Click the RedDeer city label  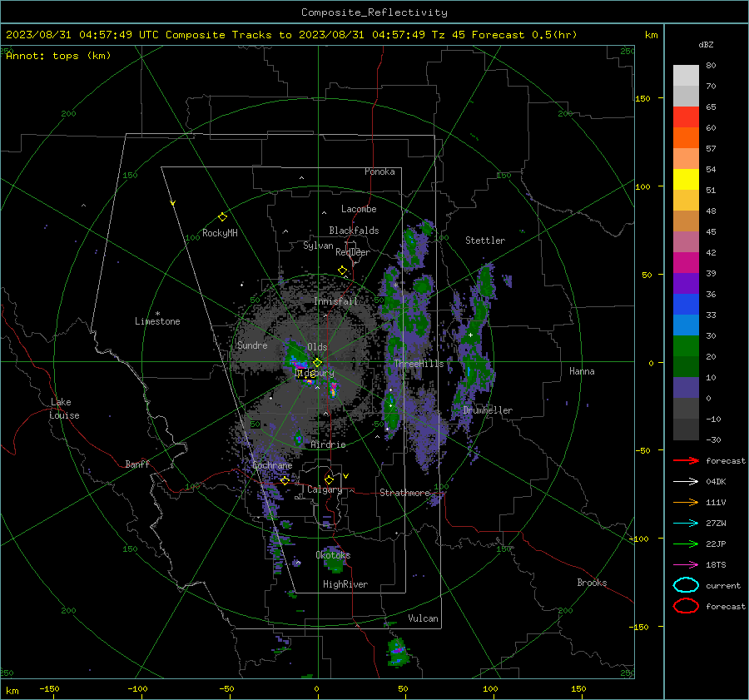[x=353, y=252]
